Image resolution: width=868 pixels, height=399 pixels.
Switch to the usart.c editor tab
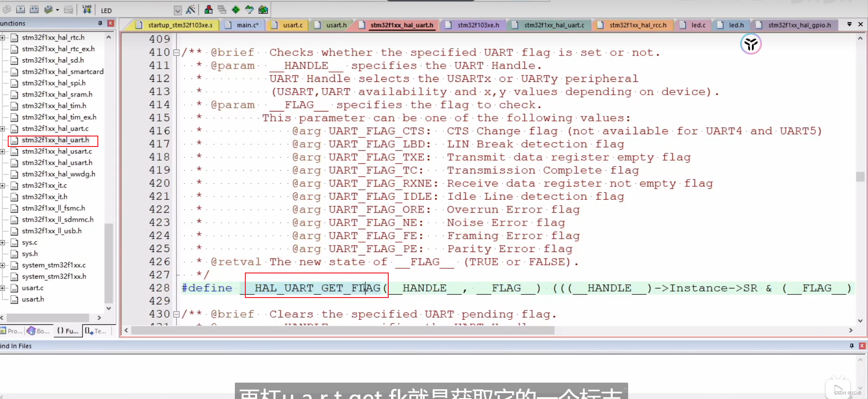(x=288, y=25)
